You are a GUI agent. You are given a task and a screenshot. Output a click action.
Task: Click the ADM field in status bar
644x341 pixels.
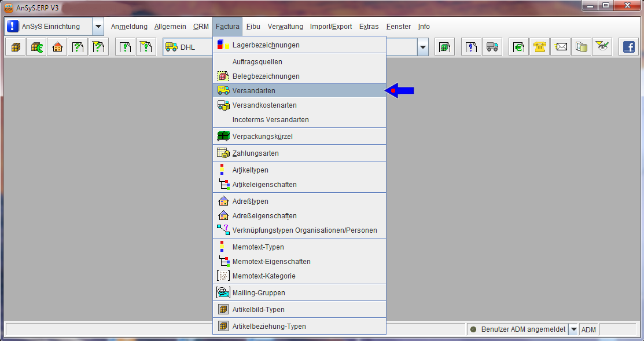tap(588, 329)
